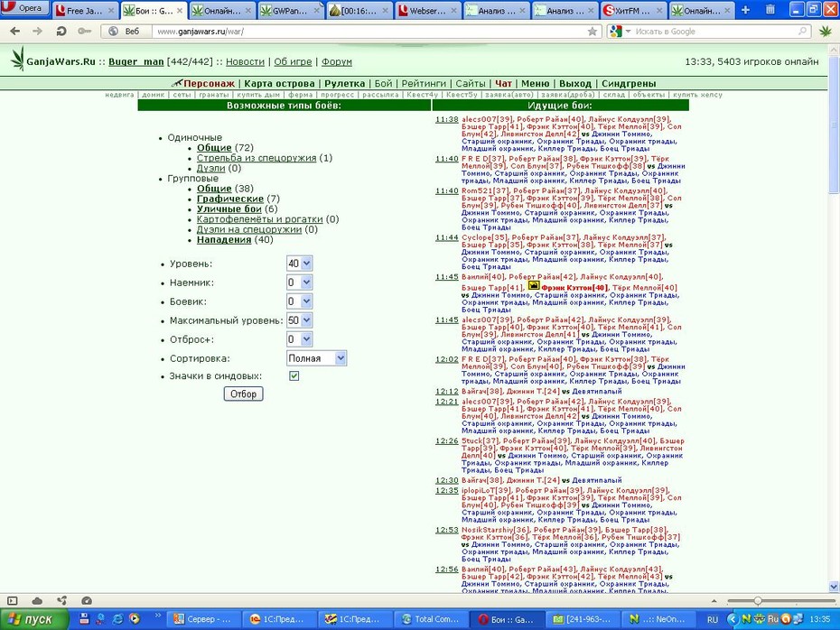Open the Рулетка menu link

coord(344,84)
